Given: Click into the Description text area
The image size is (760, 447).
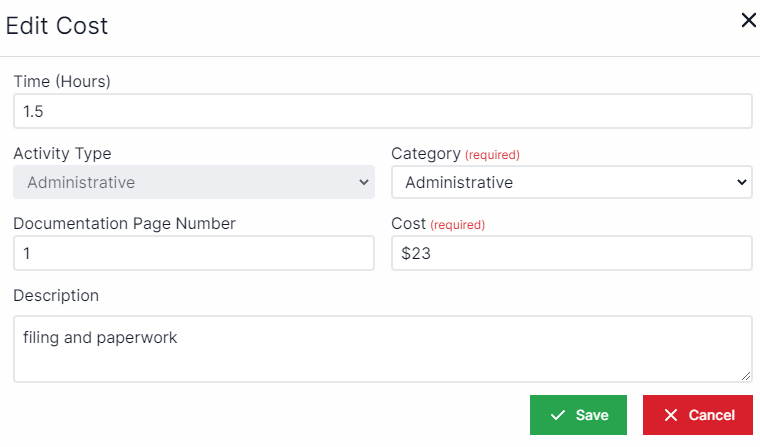Looking at the screenshot, I should tap(382, 348).
